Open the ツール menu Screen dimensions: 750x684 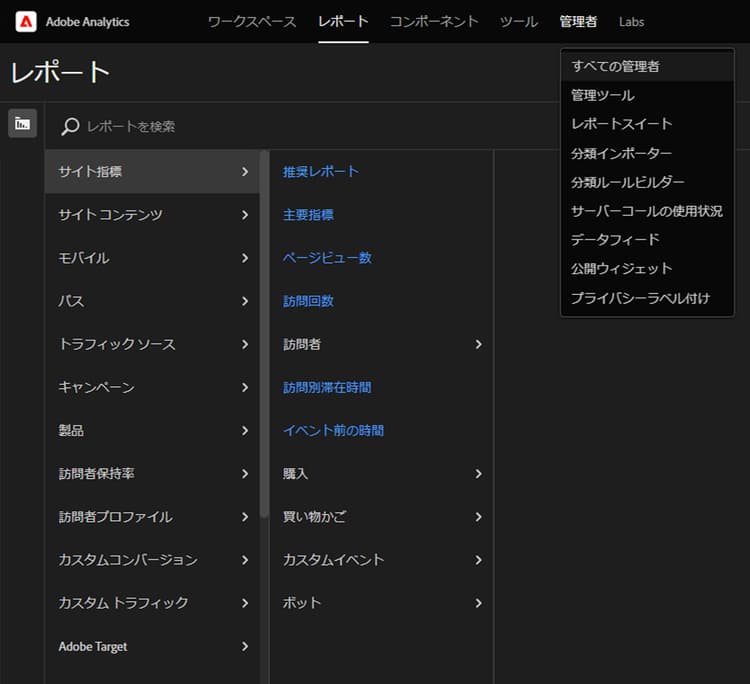click(x=519, y=22)
